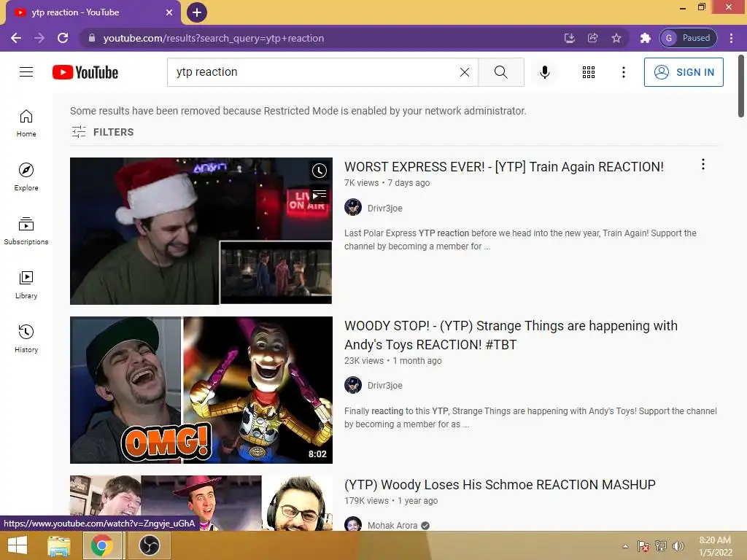The width and height of the screenshot is (747, 560).
Task: Open the WOODY STOP video thumbnail
Action: coord(201,390)
